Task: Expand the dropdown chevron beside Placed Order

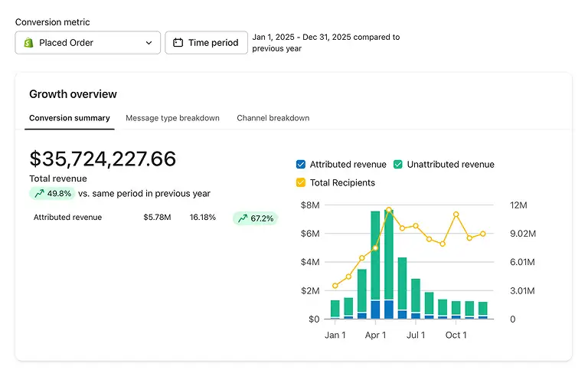Action: [x=149, y=43]
